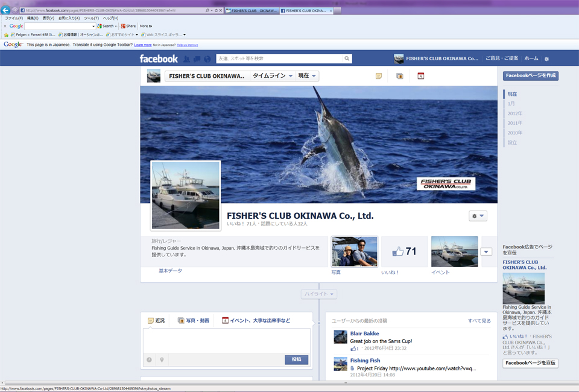The image size is (579, 392).
Task: Jump to 2010年 in the timeline navigator
Action: 514,133
